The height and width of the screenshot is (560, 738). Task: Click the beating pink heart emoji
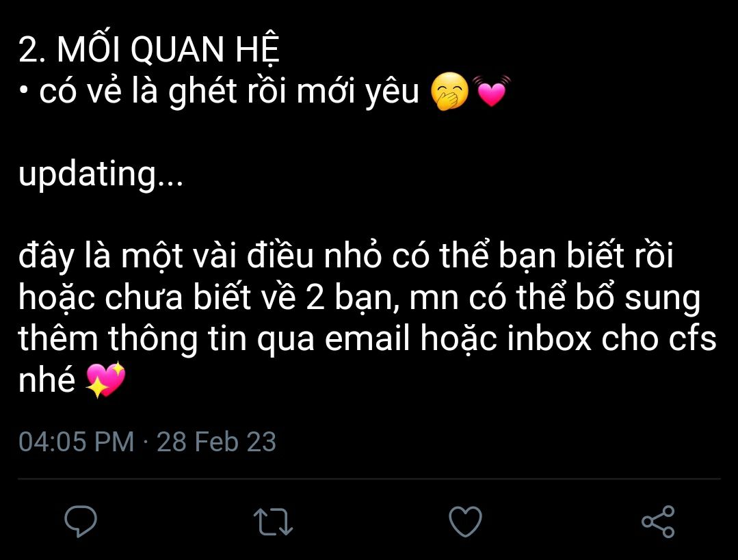(491, 90)
